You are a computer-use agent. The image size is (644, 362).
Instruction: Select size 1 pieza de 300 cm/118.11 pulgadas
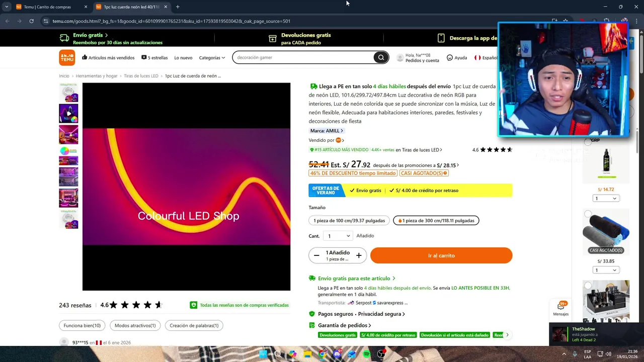[x=436, y=220]
